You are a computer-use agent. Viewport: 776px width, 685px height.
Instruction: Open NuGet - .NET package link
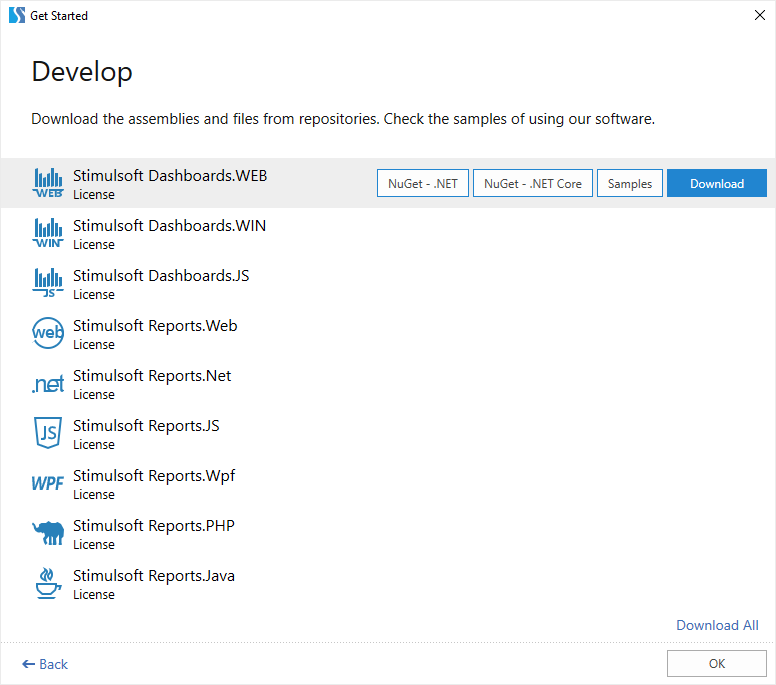[423, 183]
